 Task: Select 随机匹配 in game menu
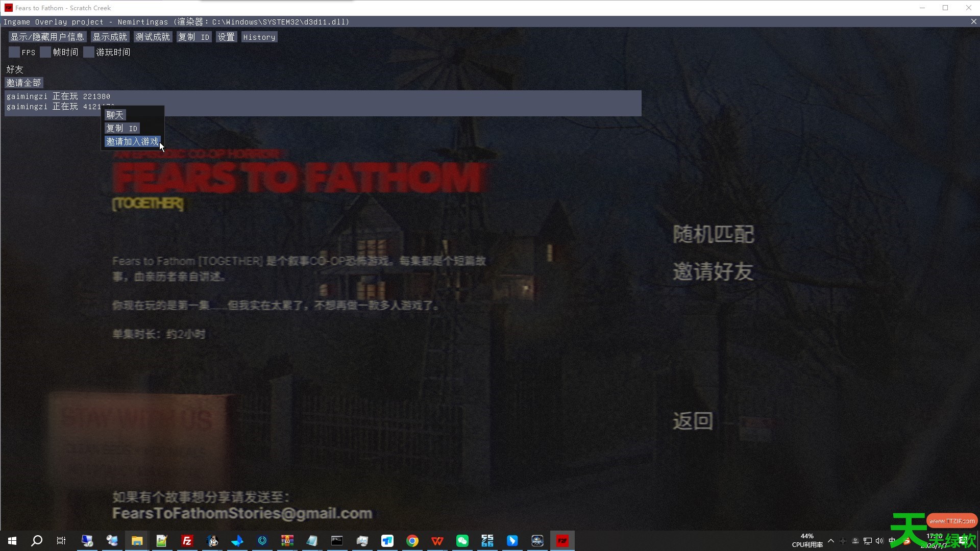coord(713,234)
